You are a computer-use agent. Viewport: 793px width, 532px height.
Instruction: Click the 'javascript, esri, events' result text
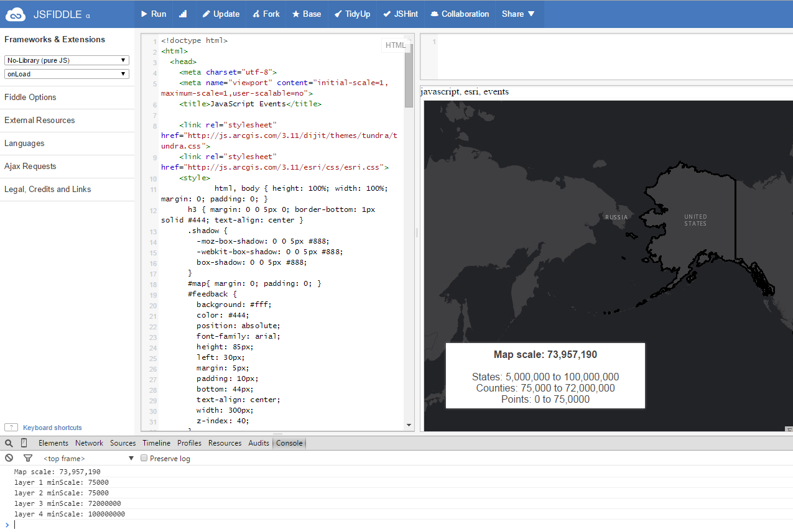[x=465, y=92]
